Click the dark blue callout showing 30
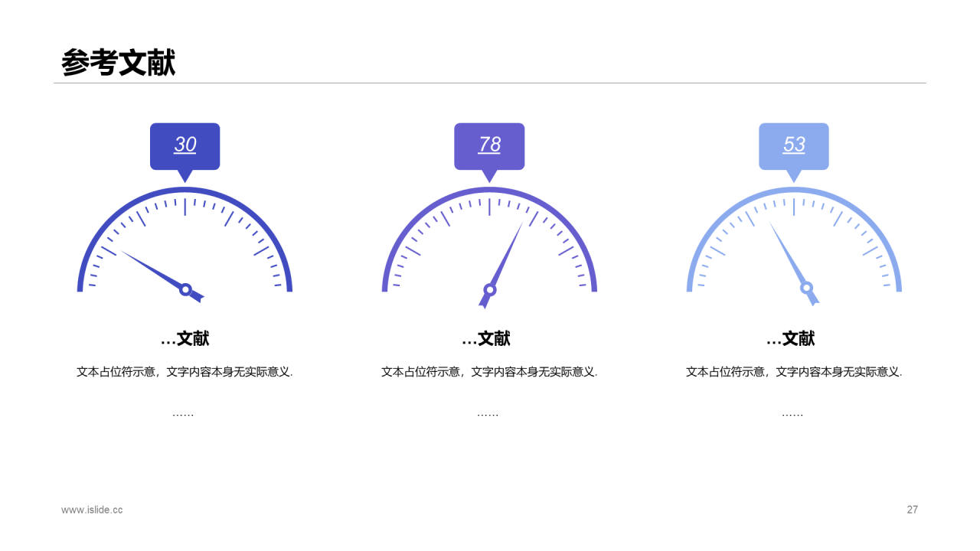Viewport: 980px width, 551px height. [x=185, y=152]
